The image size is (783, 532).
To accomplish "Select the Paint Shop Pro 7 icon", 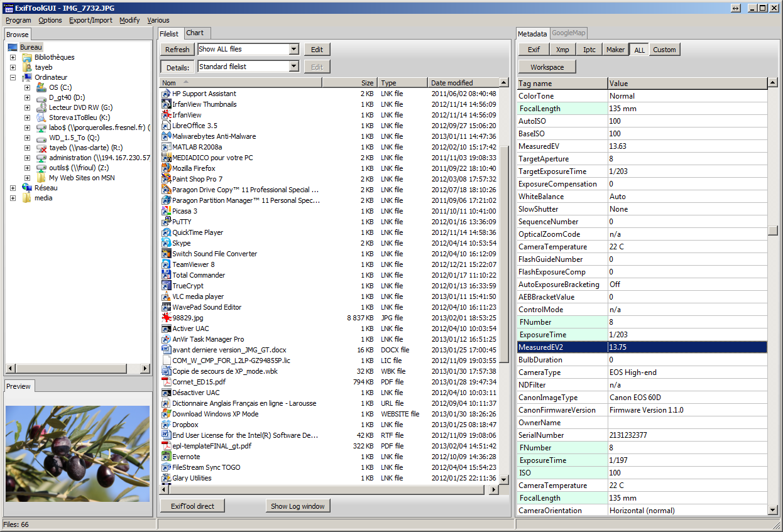I will coord(167,179).
